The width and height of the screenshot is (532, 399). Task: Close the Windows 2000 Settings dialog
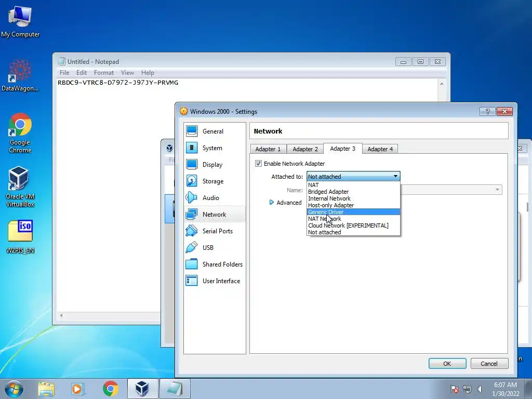(504, 111)
